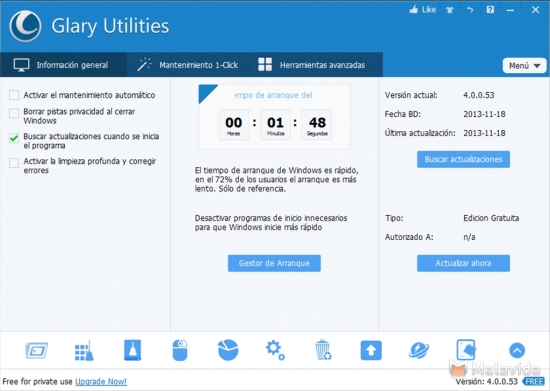This screenshot has height=391, width=550.
Task: Switch to Información general tab
Action: [x=63, y=65]
